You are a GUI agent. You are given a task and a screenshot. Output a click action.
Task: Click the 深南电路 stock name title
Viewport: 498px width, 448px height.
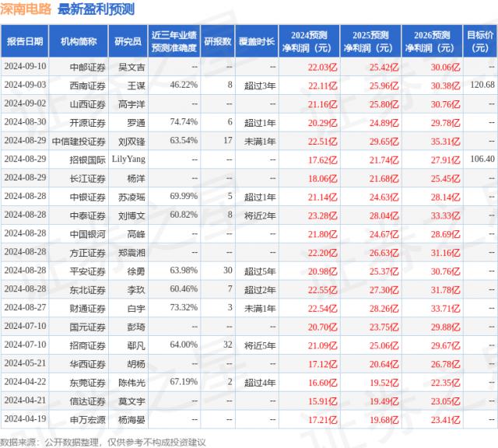(x=28, y=9)
